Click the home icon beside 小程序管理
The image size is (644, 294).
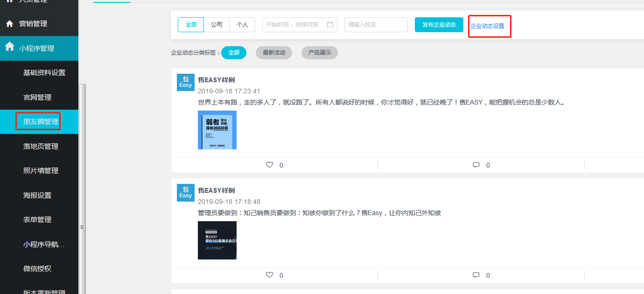[x=9, y=47]
